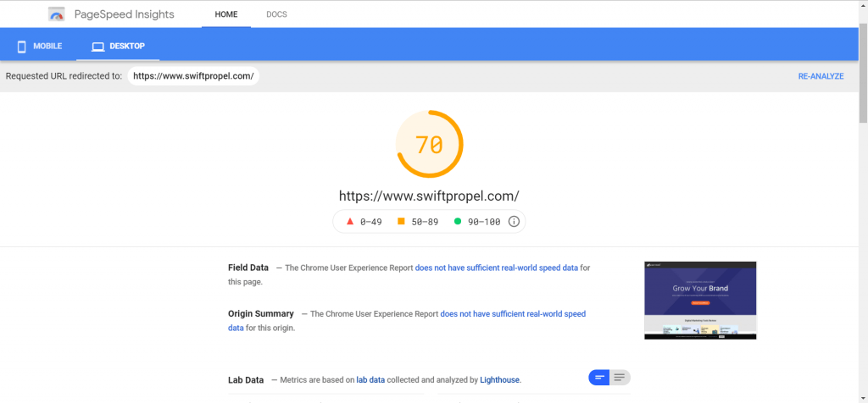Viewport: 868px width, 403px height.
Task: Open the lab data link
Action: point(370,380)
